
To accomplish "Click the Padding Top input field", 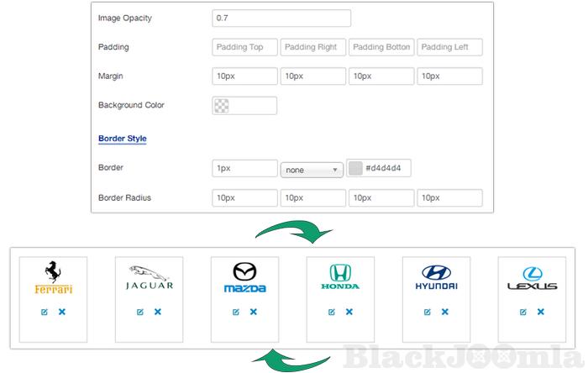I will [244, 48].
